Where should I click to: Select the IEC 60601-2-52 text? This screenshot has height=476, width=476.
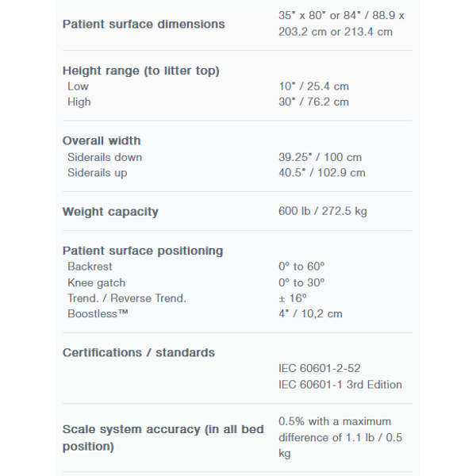tap(320, 369)
